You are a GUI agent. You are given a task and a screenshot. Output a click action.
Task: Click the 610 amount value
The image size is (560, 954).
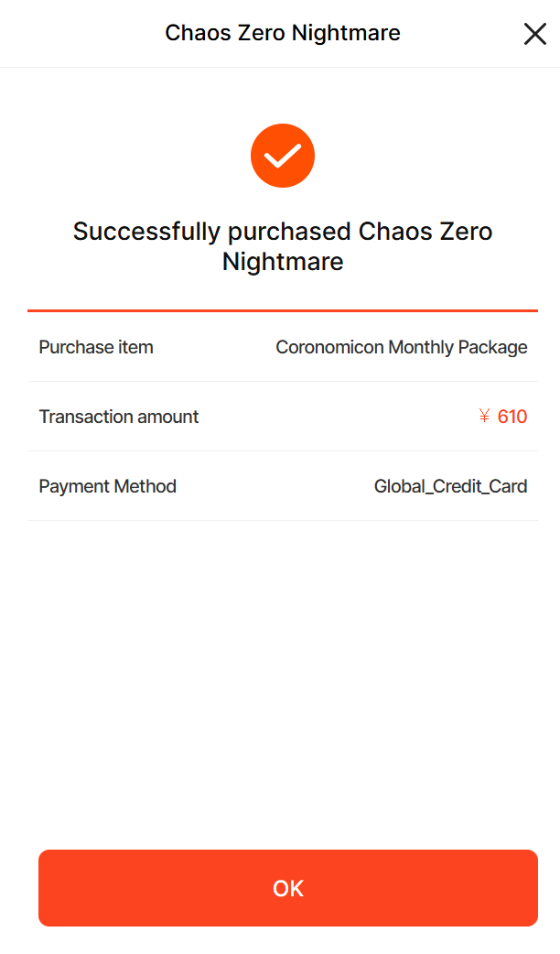point(512,417)
